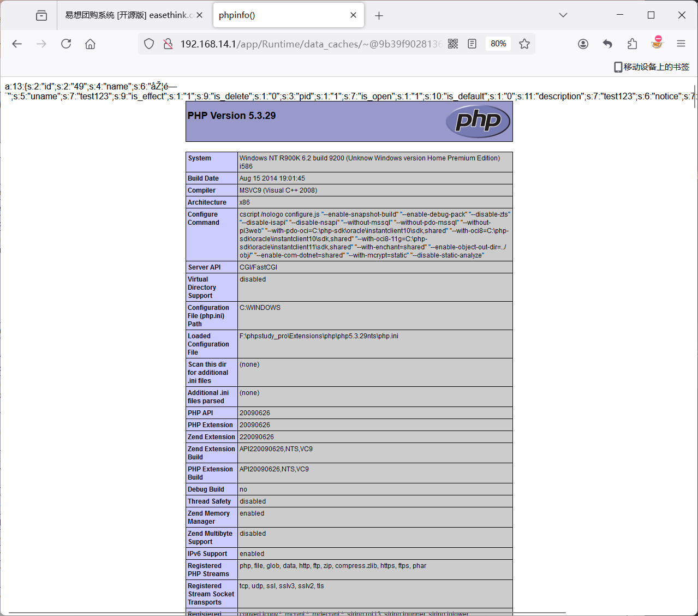Click the undo arrow toolbar icon
The width and height of the screenshot is (698, 616).
coord(607,44)
